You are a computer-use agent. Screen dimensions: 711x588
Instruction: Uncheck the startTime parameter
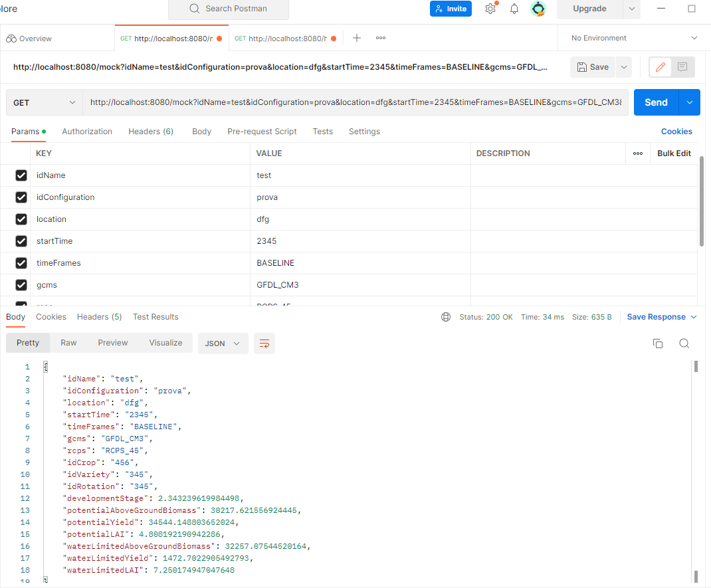click(x=21, y=241)
